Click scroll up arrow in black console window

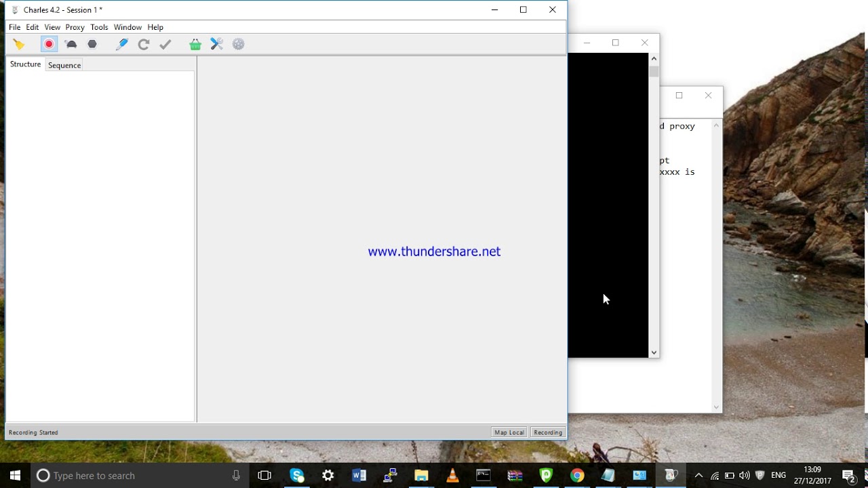pyautogui.click(x=654, y=58)
